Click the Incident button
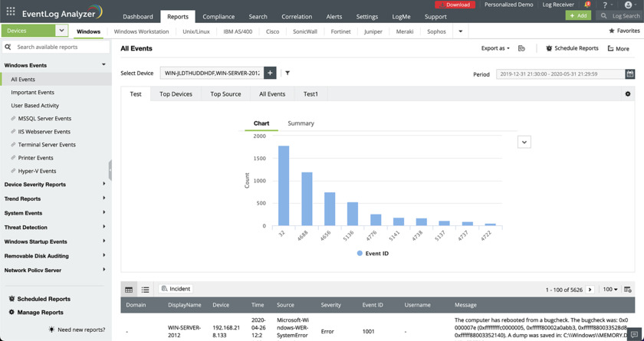This screenshot has width=644, height=341. click(x=176, y=289)
